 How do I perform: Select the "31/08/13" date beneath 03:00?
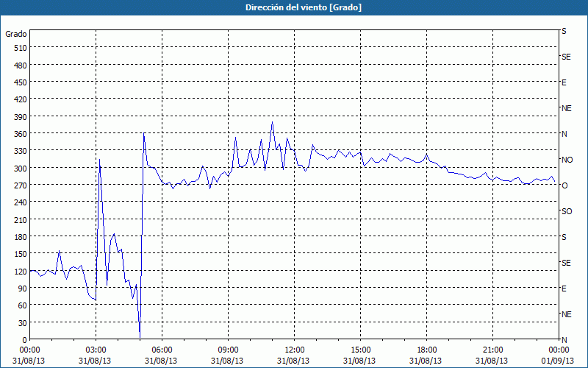tap(95, 361)
